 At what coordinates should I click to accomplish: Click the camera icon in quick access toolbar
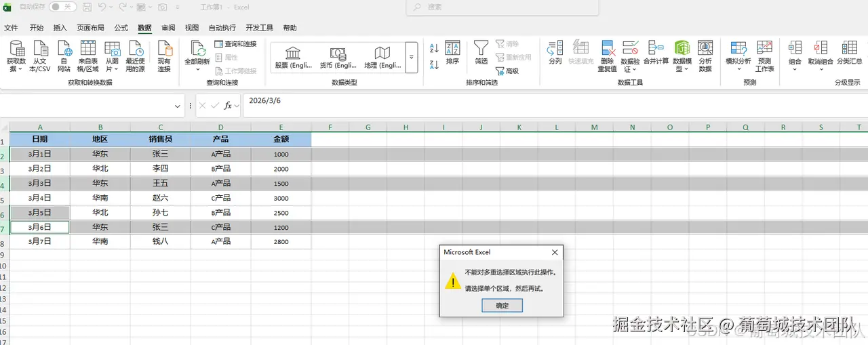point(163,7)
